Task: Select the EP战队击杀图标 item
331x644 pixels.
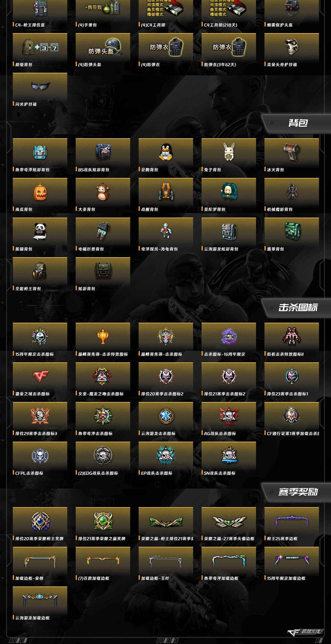Action: click(x=166, y=459)
